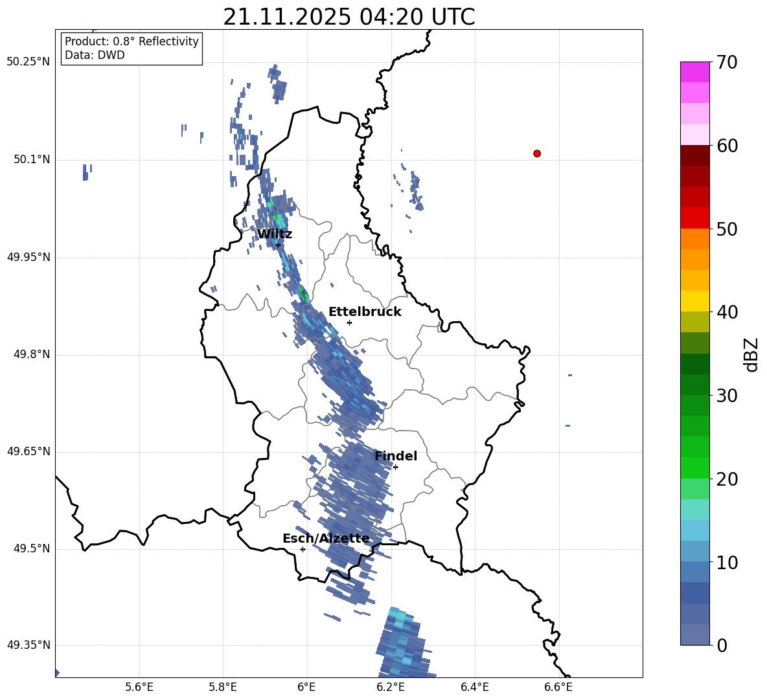767x700 pixels.
Task: Click the dark maroon colorbar segment below 60
Action: coord(695,155)
